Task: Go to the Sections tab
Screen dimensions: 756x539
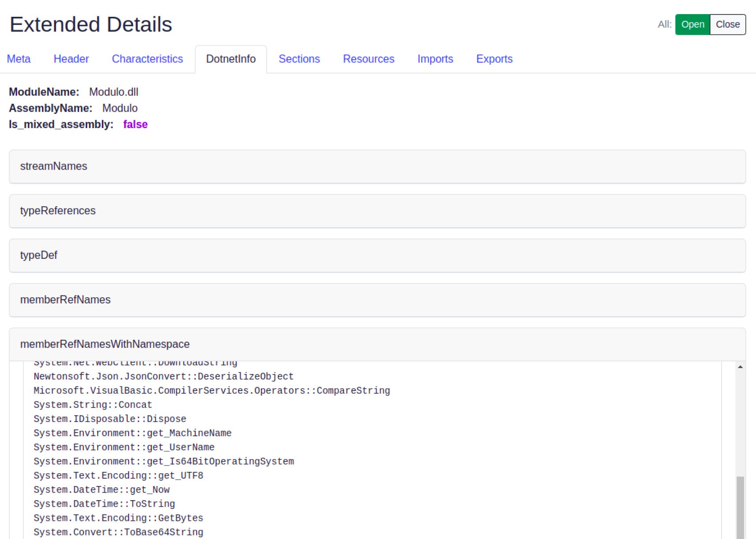Action: (299, 59)
